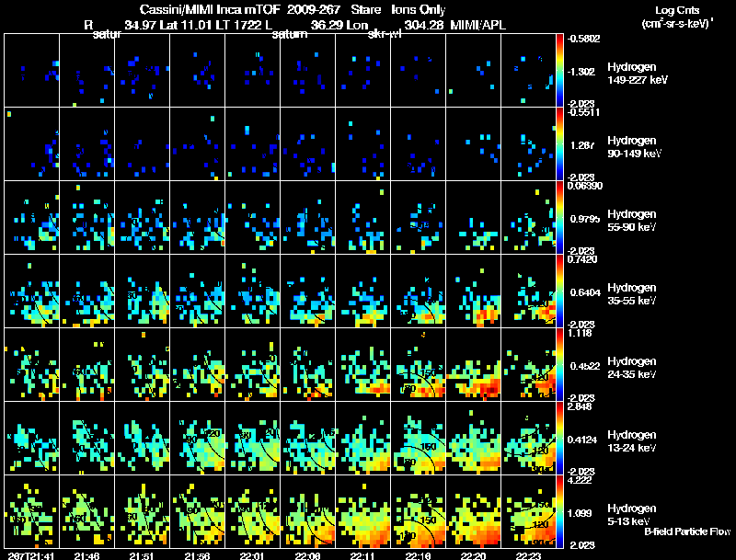Viewport: 736px width, 560px height.
Task: Open the 13-24 keV image panel at 22:06
Action: (x=308, y=438)
